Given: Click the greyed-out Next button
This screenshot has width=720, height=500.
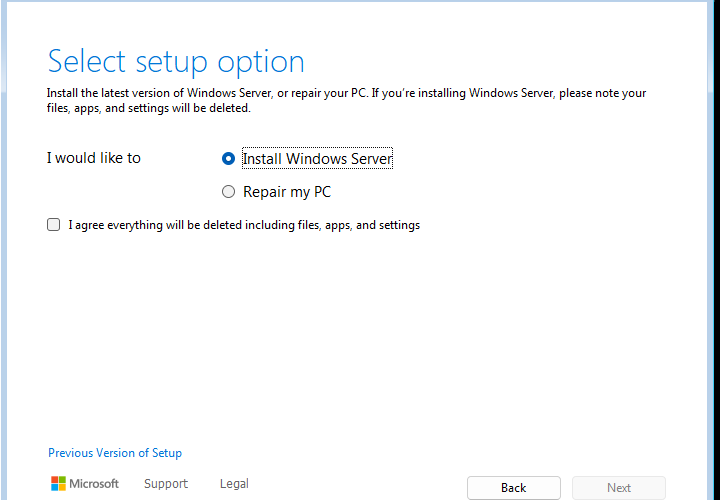Looking at the screenshot, I should click(619, 488).
